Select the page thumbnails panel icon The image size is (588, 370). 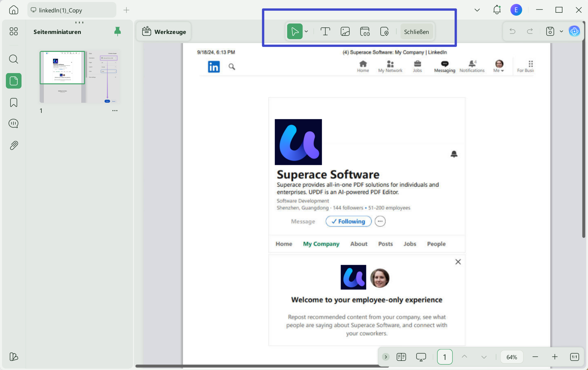click(14, 81)
